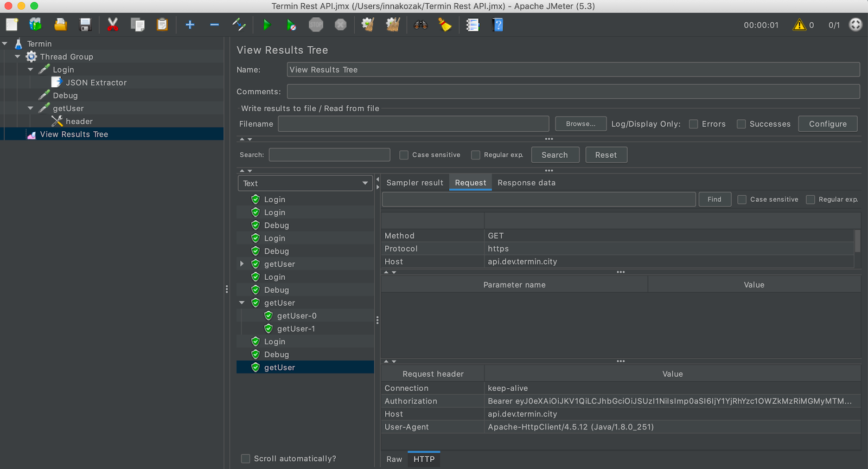
Task: Click the View Results Tree listener icon
Action: (31, 134)
